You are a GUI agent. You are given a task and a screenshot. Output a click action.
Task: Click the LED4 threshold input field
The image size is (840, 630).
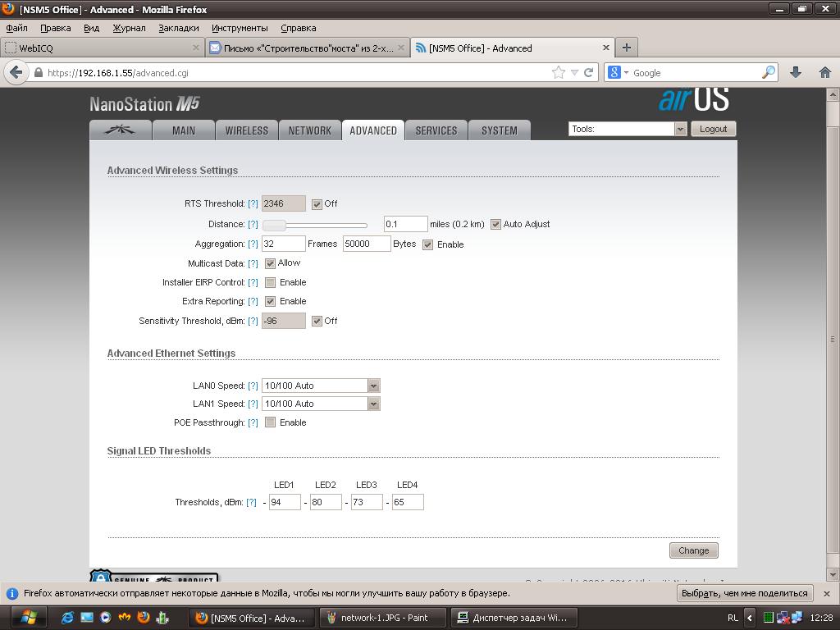click(408, 503)
